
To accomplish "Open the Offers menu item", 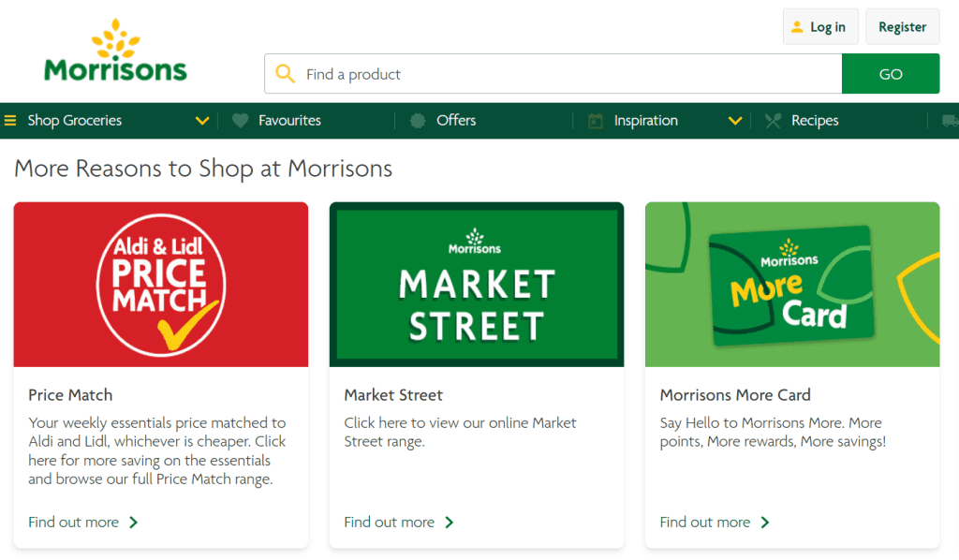I will [456, 121].
